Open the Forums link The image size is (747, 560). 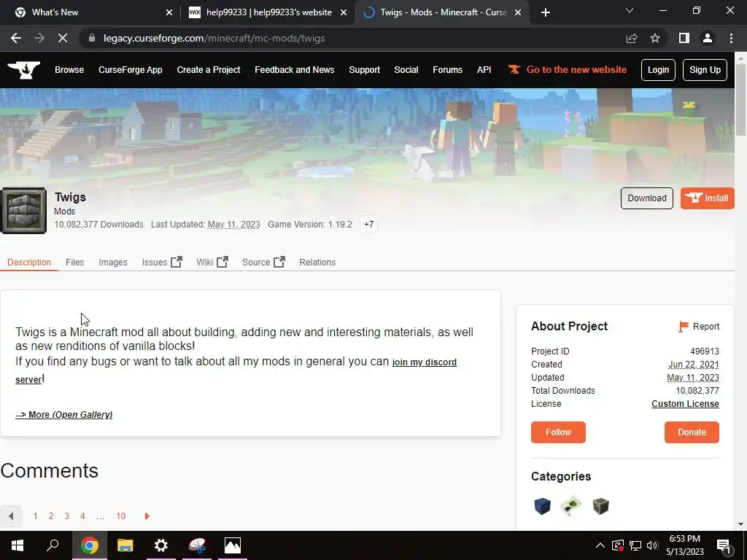coord(447,70)
